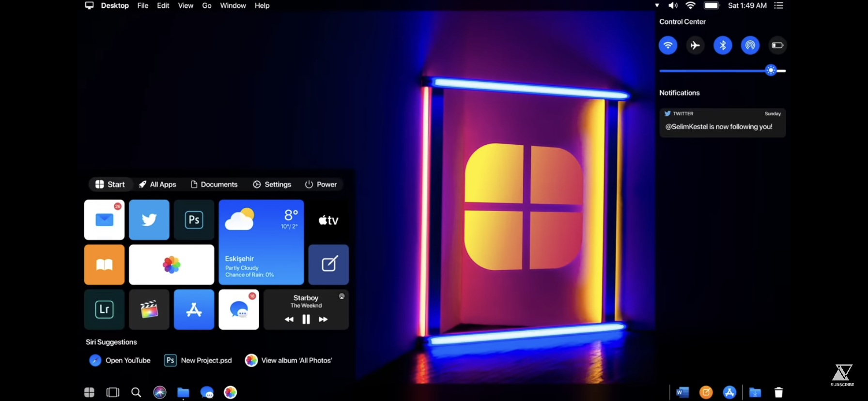This screenshot has height=401, width=868.
Task: Click the search magnifier in the taskbar
Action: [x=136, y=392]
